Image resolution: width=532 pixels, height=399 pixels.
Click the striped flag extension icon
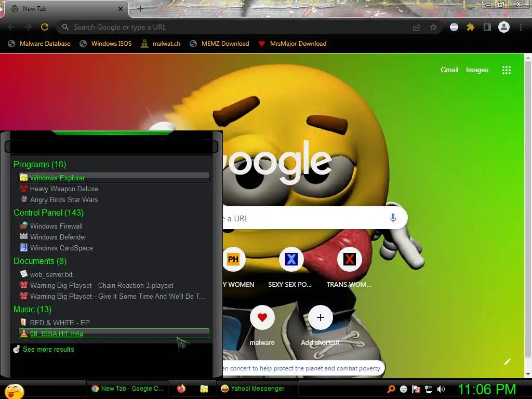coord(454,27)
